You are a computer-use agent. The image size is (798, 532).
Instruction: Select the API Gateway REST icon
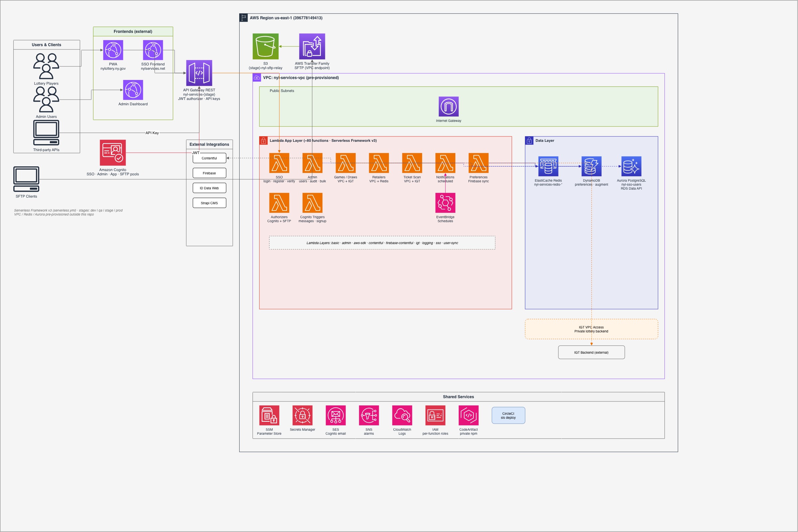[199, 73]
